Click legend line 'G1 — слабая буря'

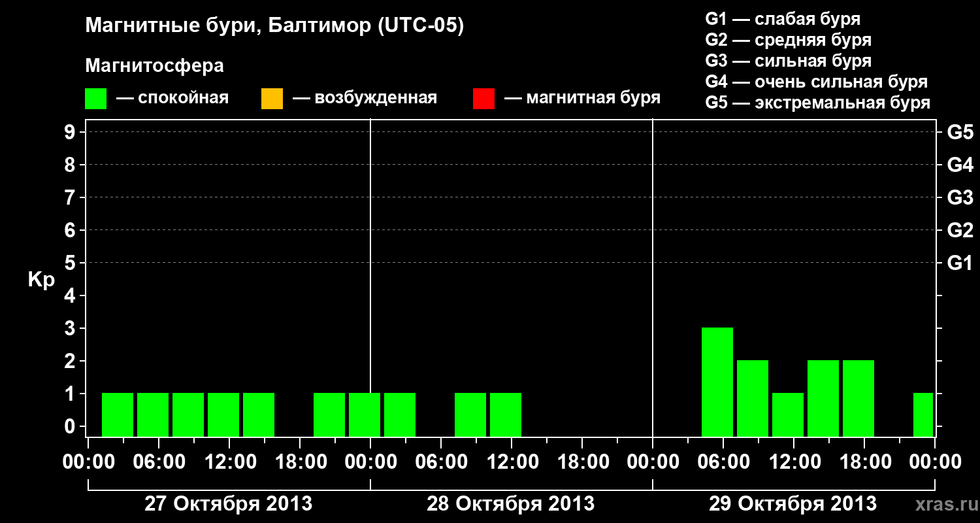pos(783,18)
